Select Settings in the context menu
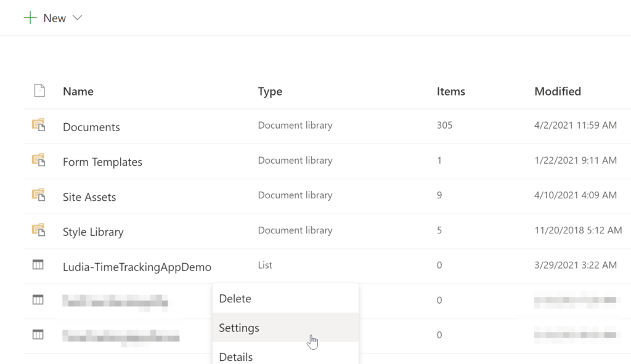 coord(239,328)
